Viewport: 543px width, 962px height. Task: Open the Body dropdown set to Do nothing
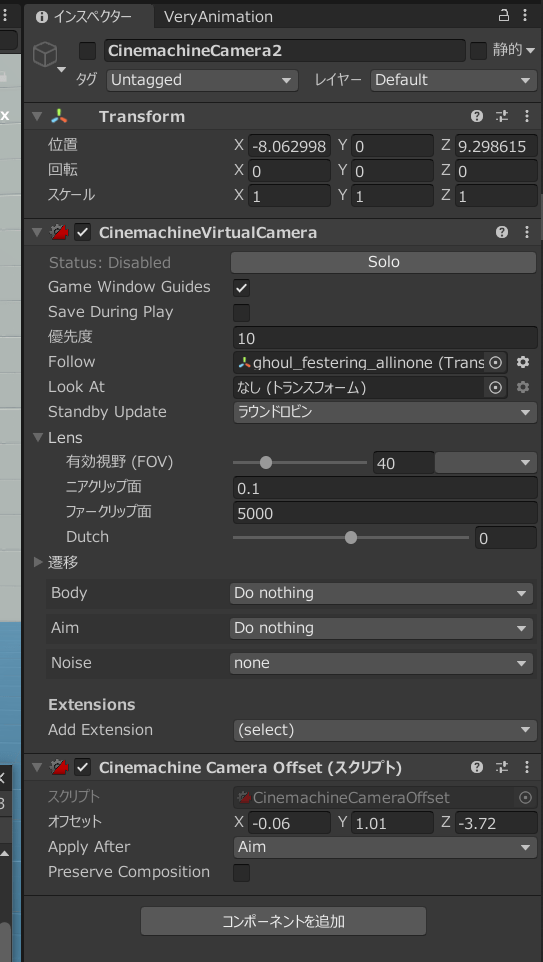(382, 593)
